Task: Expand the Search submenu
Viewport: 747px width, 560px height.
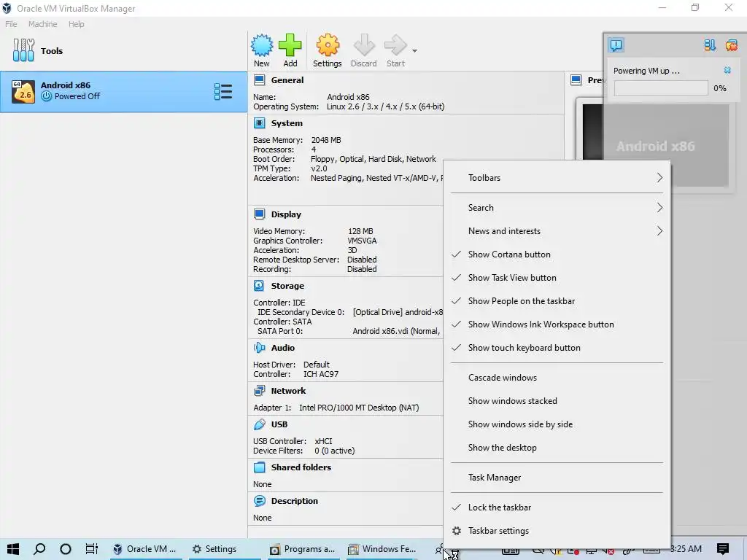Action: pos(557,208)
